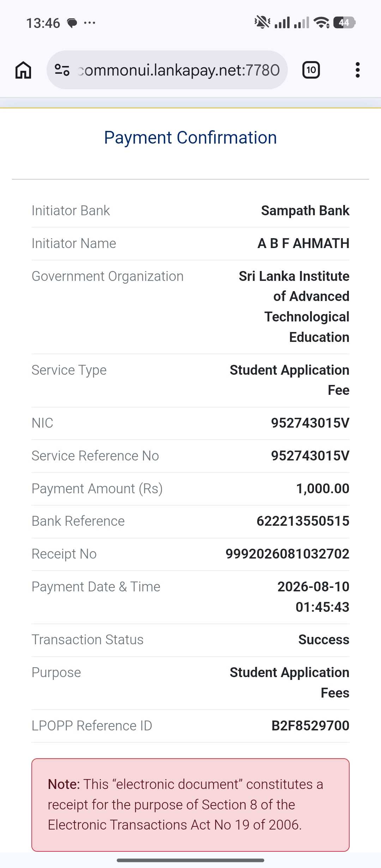Select the Receipt No value 9992026081032702
The height and width of the screenshot is (868, 381).
tap(288, 554)
